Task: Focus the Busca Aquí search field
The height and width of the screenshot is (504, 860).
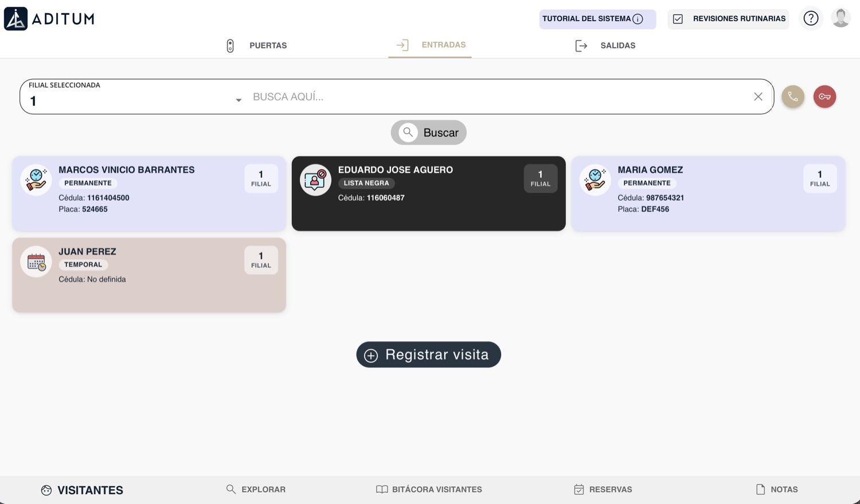Action: (499, 97)
